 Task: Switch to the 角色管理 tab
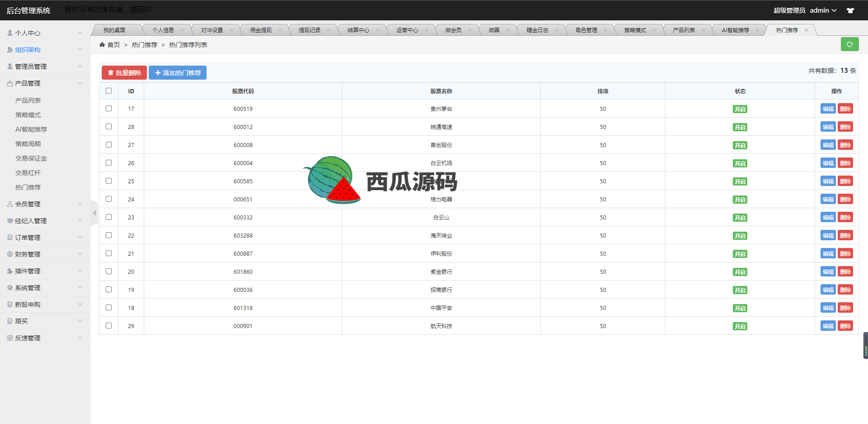pos(586,30)
